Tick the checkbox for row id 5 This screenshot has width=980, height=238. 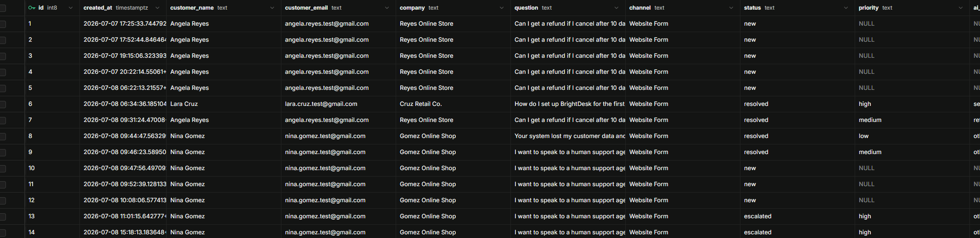pos(3,88)
